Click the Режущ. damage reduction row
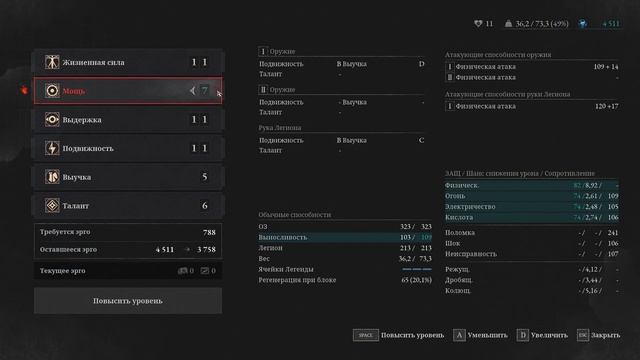The width and height of the screenshot is (640, 360). 531,269
